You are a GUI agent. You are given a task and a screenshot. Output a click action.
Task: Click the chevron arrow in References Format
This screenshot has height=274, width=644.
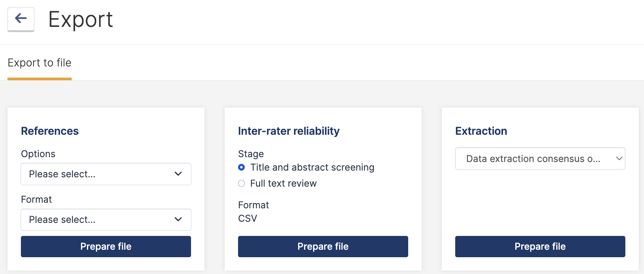coord(178,219)
